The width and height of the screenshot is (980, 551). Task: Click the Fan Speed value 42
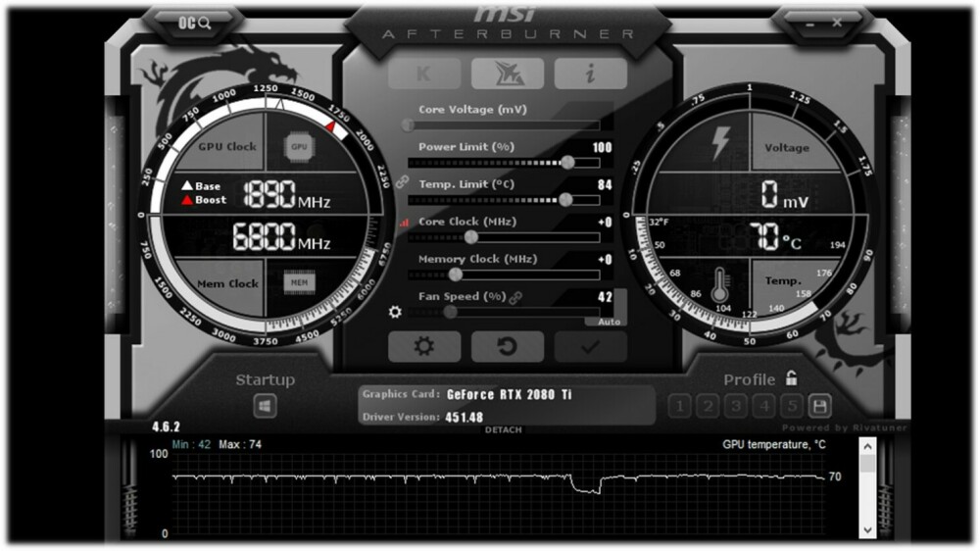[x=605, y=297]
